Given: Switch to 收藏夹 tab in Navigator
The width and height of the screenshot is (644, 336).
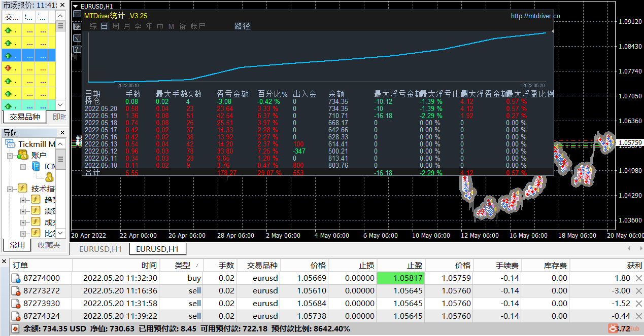Looking at the screenshot, I should [x=48, y=245].
